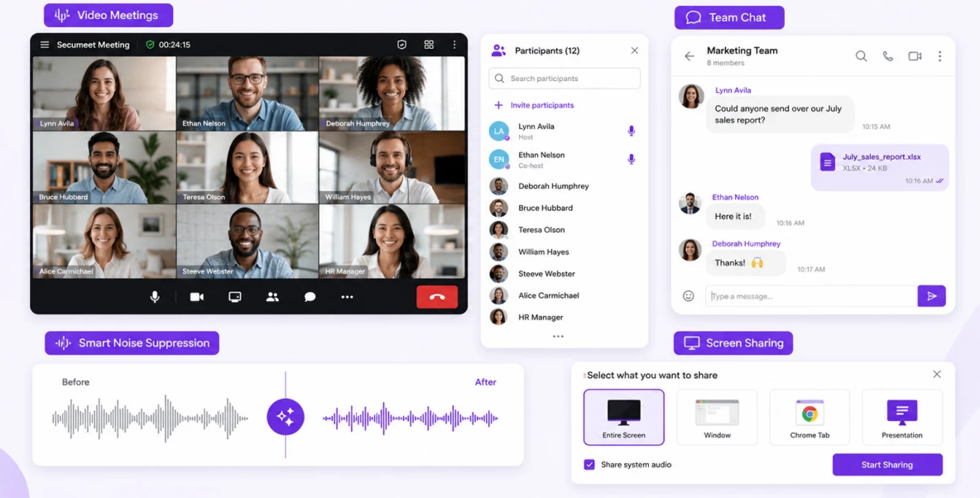Click the security shield icon in meeting header
The width and height of the screenshot is (980, 498).
click(x=402, y=45)
